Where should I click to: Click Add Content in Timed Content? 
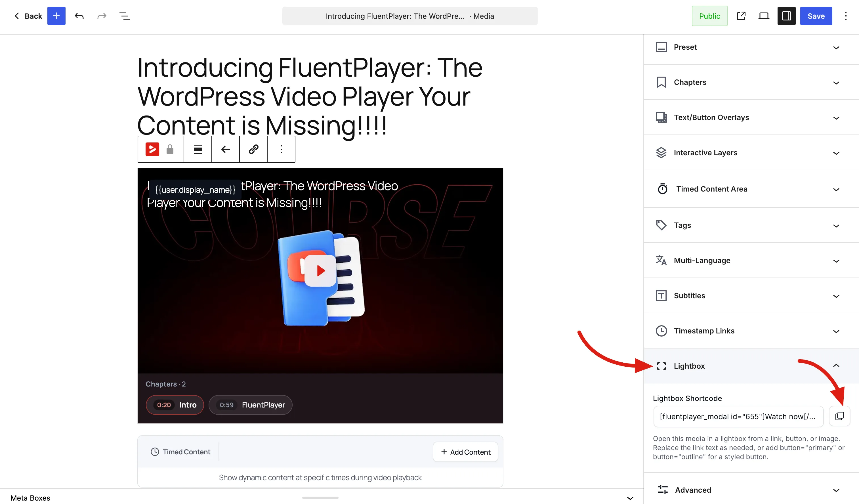click(465, 452)
